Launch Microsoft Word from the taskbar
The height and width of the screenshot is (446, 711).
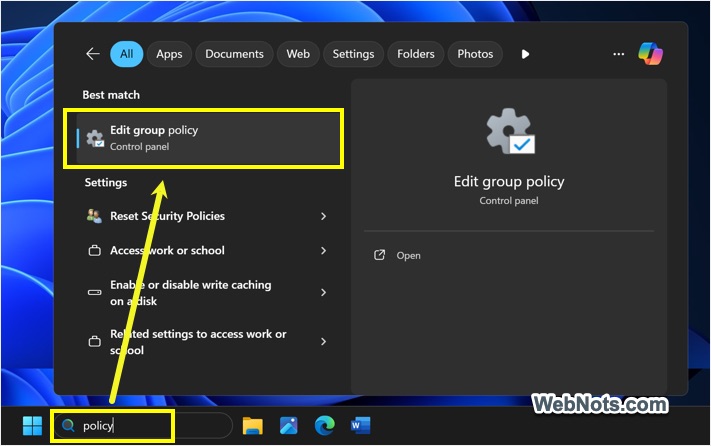click(360, 426)
